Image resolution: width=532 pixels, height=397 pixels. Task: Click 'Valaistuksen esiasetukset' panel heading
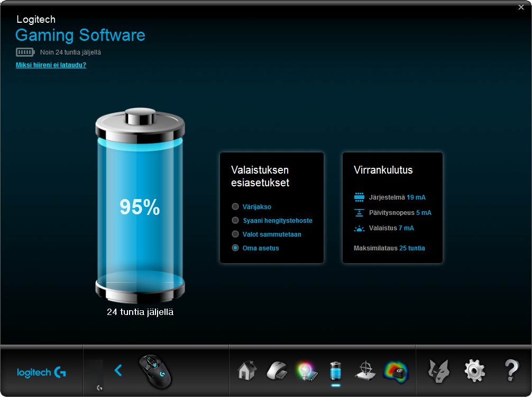260,176
